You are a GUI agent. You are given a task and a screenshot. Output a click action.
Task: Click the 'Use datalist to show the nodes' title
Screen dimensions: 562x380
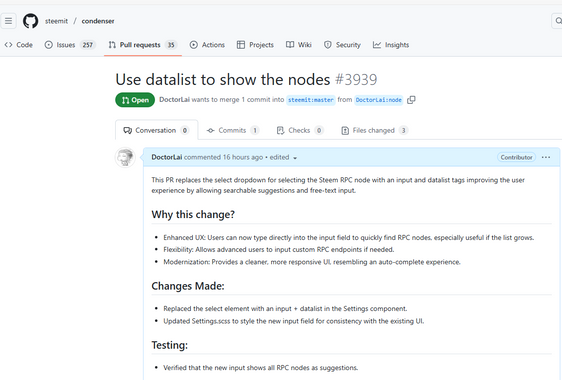pyautogui.click(x=223, y=80)
